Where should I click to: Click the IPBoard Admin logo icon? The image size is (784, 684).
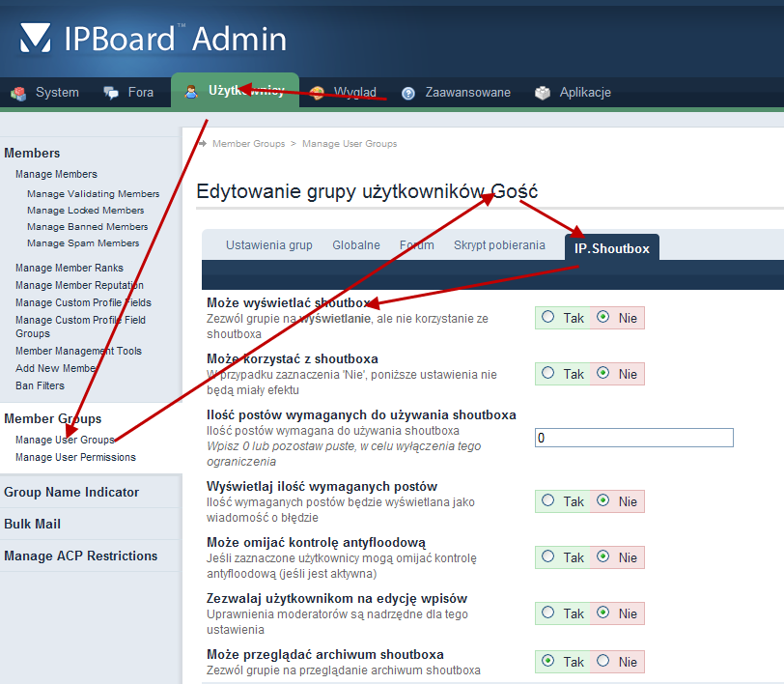click(x=35, y=39)
